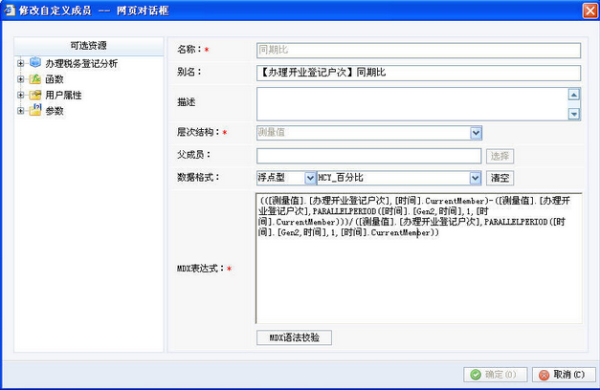The image size is (600, 390).
Task: Click the 数据格式 label
Action: click(198, 178)
